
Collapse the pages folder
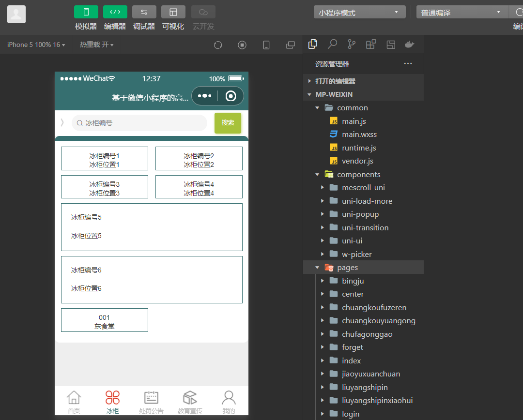(x=364, y=267)
